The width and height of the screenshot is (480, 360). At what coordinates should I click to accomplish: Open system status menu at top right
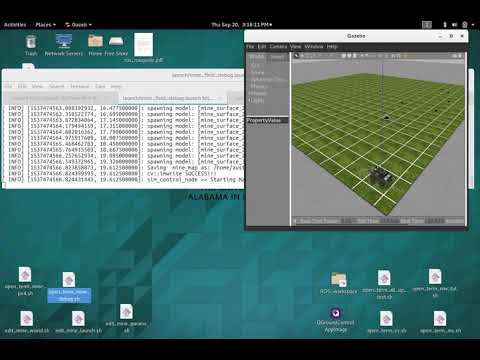[458, 25]
